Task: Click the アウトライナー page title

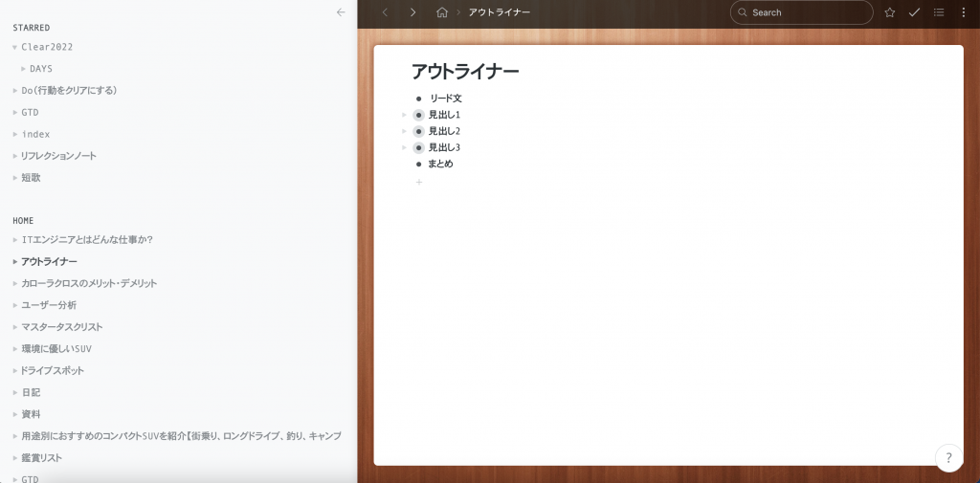Action: [465, 72]
